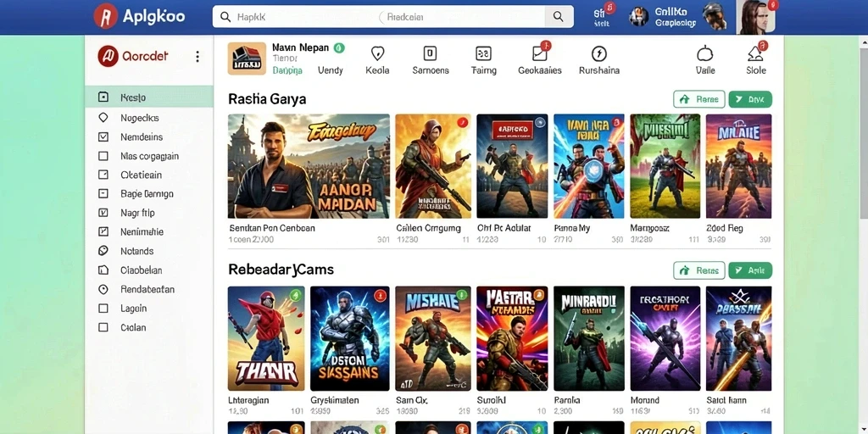Click the magnifier search button in top bar
Image resolution: width=868 pixels, height=434 pixels.
[559, 17]
